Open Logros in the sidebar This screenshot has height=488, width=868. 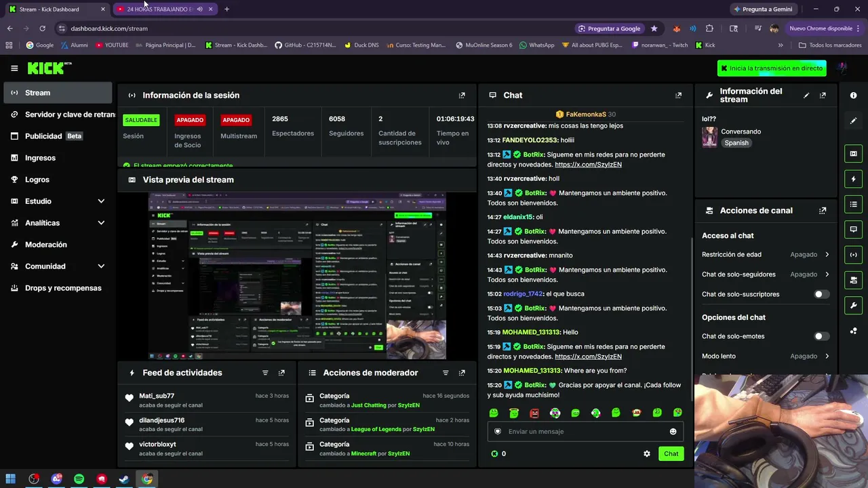[x=58, y=180]
